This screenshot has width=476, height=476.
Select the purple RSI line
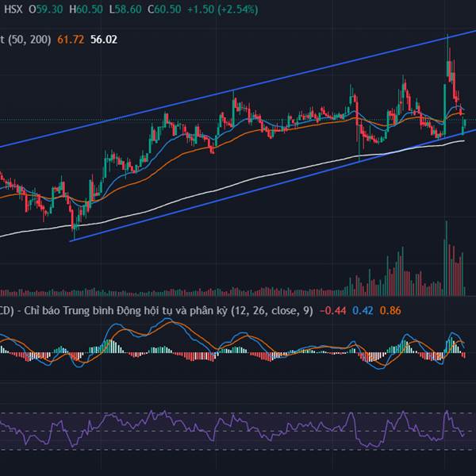coord(238,432)
